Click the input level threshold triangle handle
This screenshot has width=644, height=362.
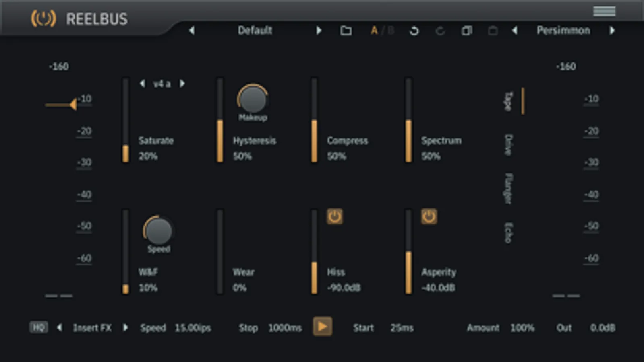coord(72,105)
